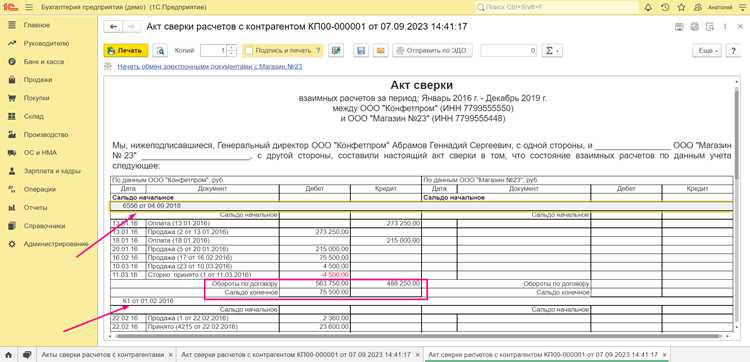Click the calendar icon in form header
The height and width of the screenshot is (362, 750).
click(678, 27)
